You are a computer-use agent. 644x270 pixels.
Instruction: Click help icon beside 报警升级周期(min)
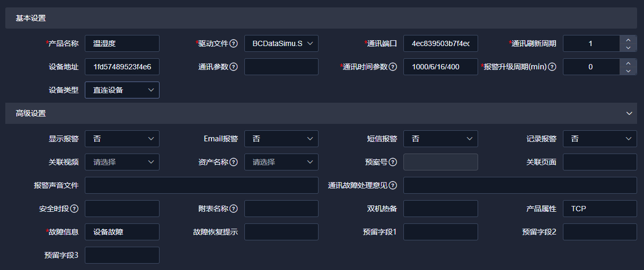[552, 67]
